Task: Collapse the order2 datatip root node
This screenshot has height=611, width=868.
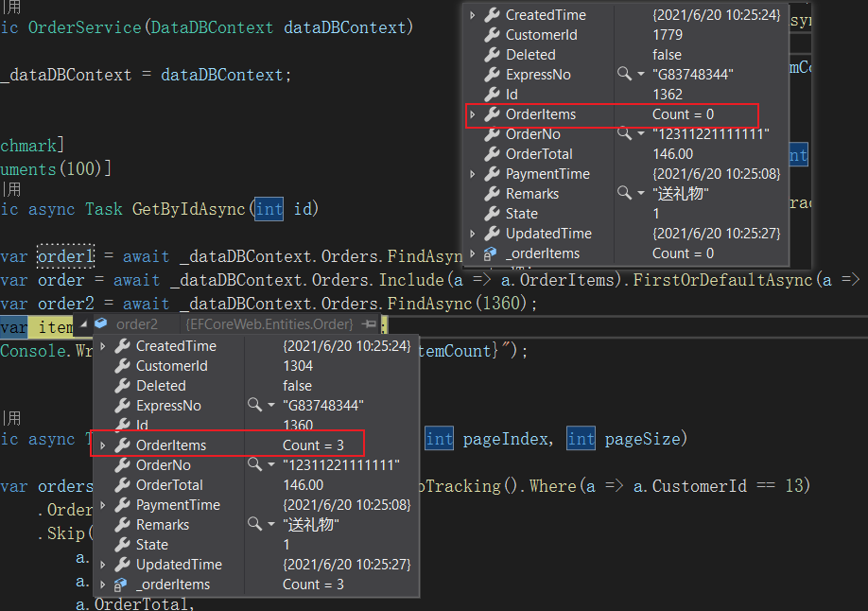Action: tap(83, 324)
